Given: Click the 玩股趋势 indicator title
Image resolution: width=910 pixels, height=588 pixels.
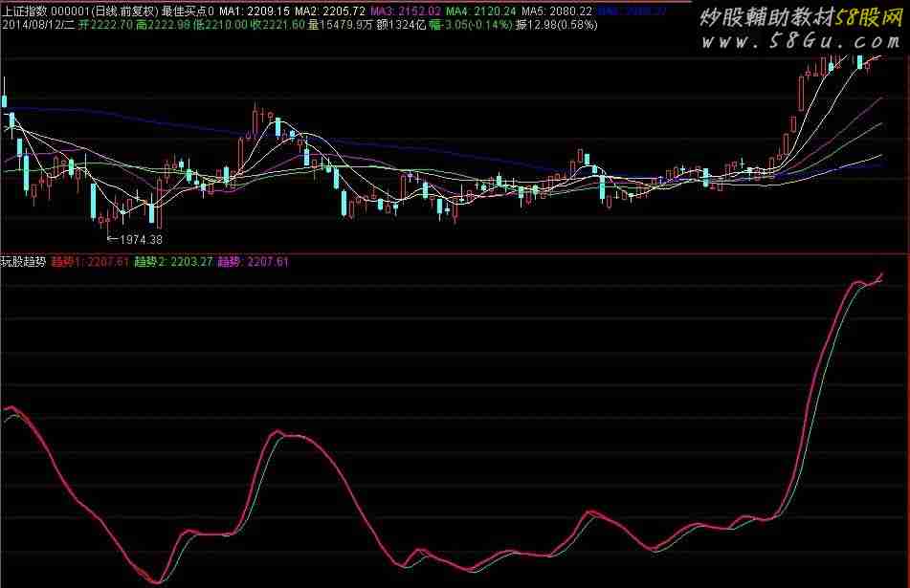Looking at the screenshot, I should (23, 261).
